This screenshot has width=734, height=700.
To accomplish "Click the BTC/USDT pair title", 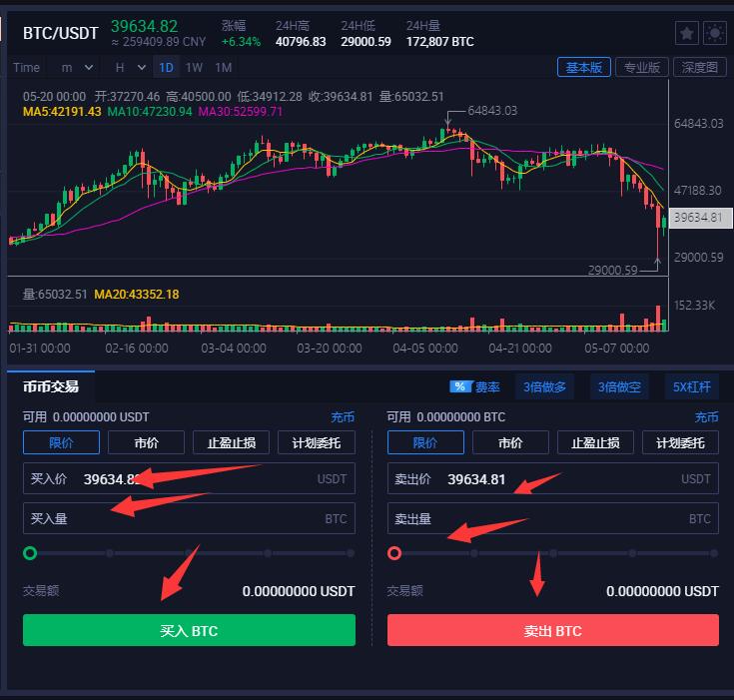I will coord(60,33).
